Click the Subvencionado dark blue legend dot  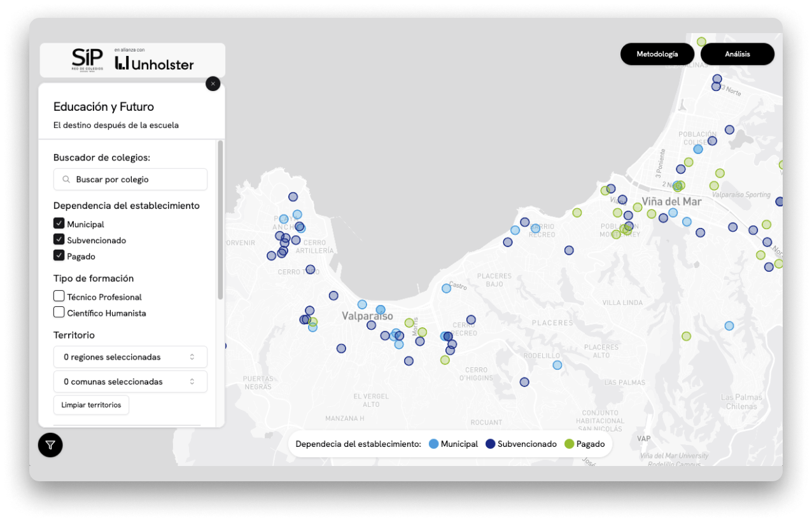pyautogui.click(x=490, y=444)
